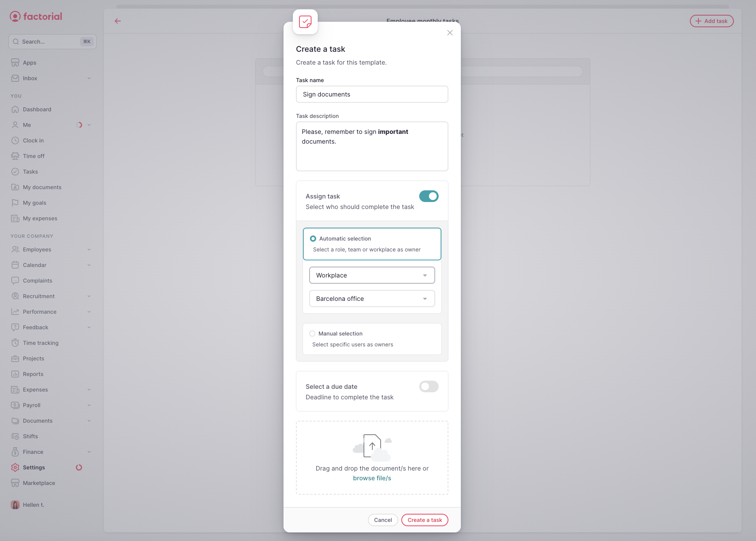Click the file upload icon in drop zone

coord(372,446)
